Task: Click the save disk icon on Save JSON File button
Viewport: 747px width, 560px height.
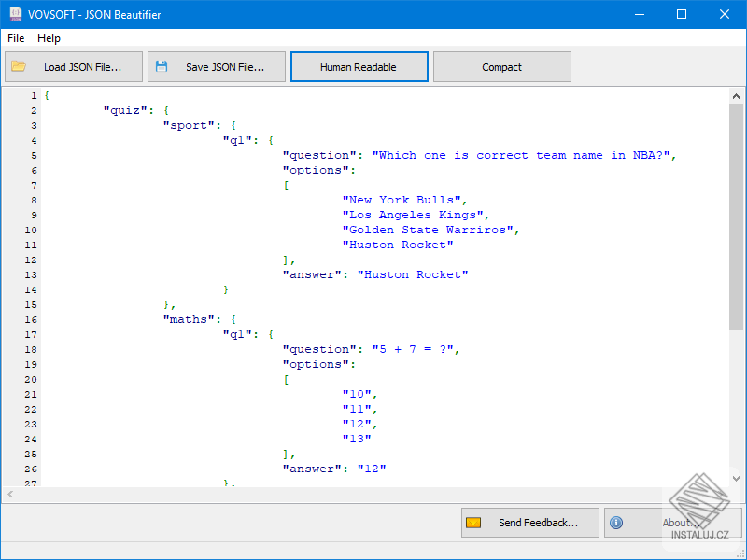Action: pos(162,66)
